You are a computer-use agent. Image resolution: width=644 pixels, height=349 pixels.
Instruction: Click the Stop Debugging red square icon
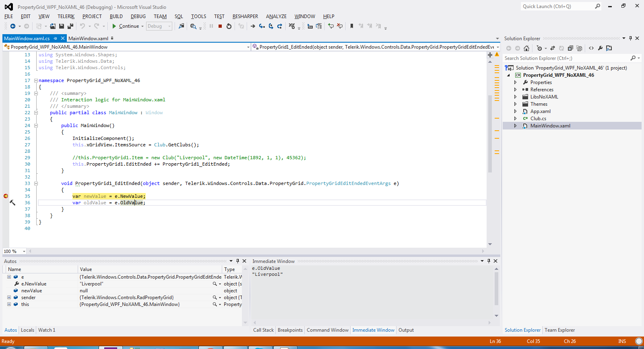click(x=220, y=26)
